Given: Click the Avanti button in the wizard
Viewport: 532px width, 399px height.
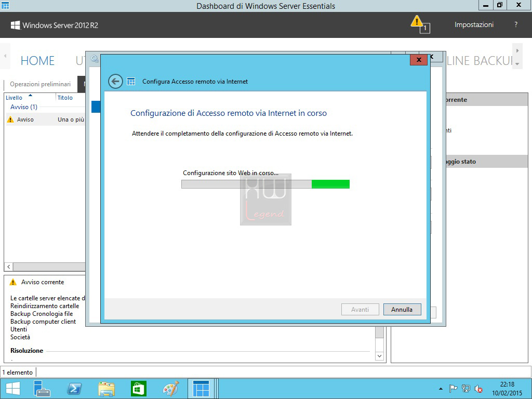Looking at the screenshot, I should pyautogui.click(x=360, y=310).
